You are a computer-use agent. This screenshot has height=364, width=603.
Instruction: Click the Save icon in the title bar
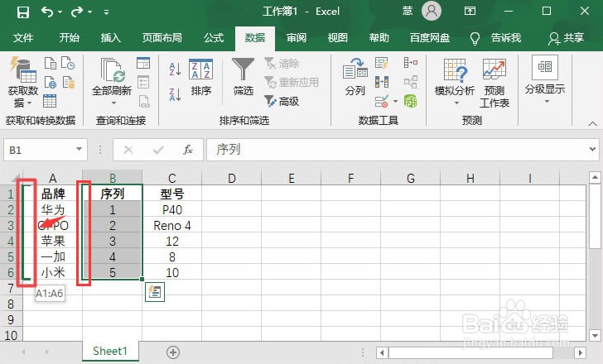[x=23, y=12]
